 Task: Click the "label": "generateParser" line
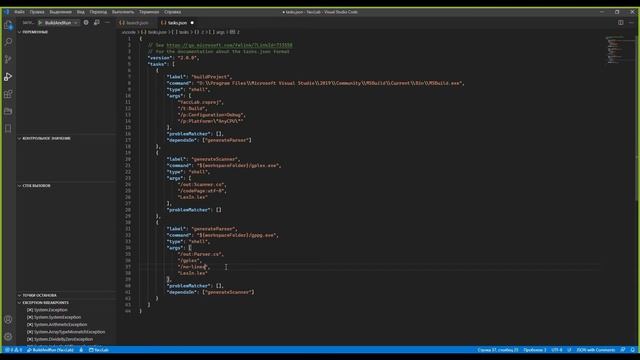(202, 229)
